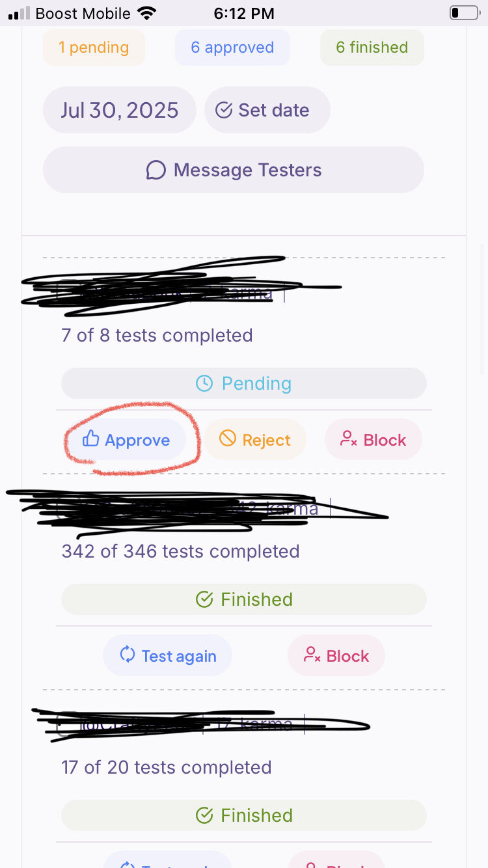Reject the pending tester
The image size is (488, 868).
(255, 439)
